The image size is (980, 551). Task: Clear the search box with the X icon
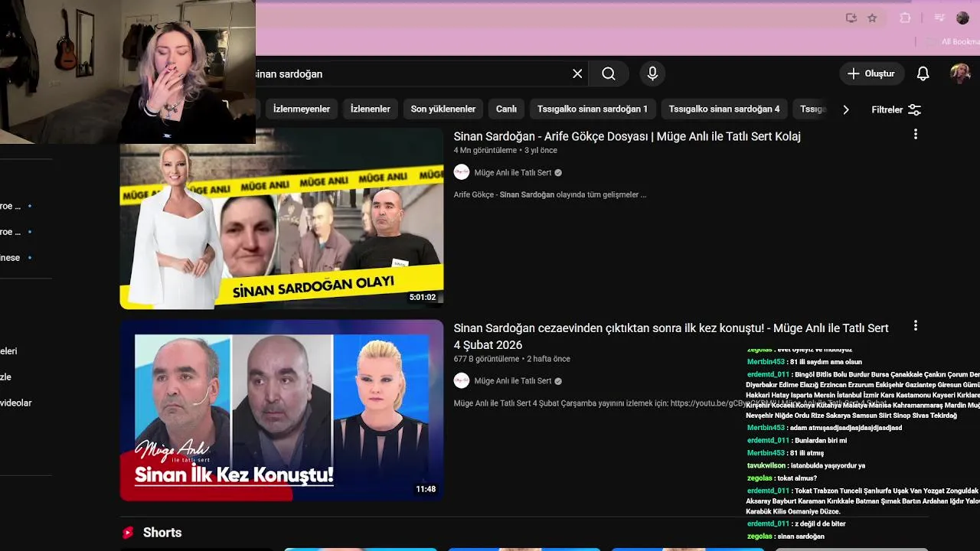(x=577, y=73)
